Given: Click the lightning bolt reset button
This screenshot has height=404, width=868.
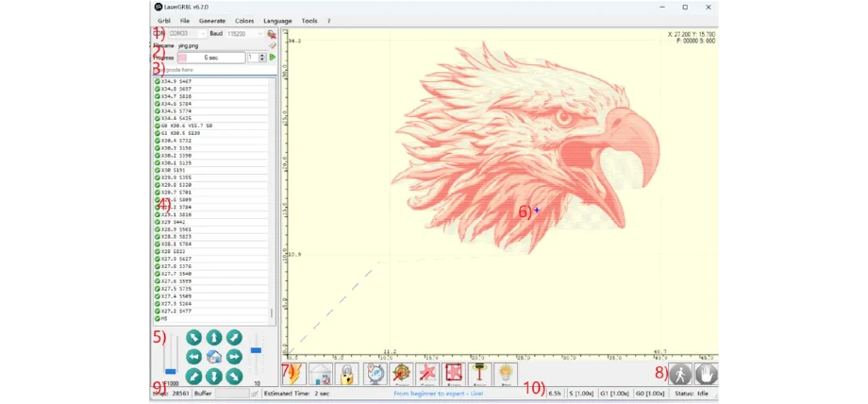Looking at the screenshot, I should pos(294,374).
